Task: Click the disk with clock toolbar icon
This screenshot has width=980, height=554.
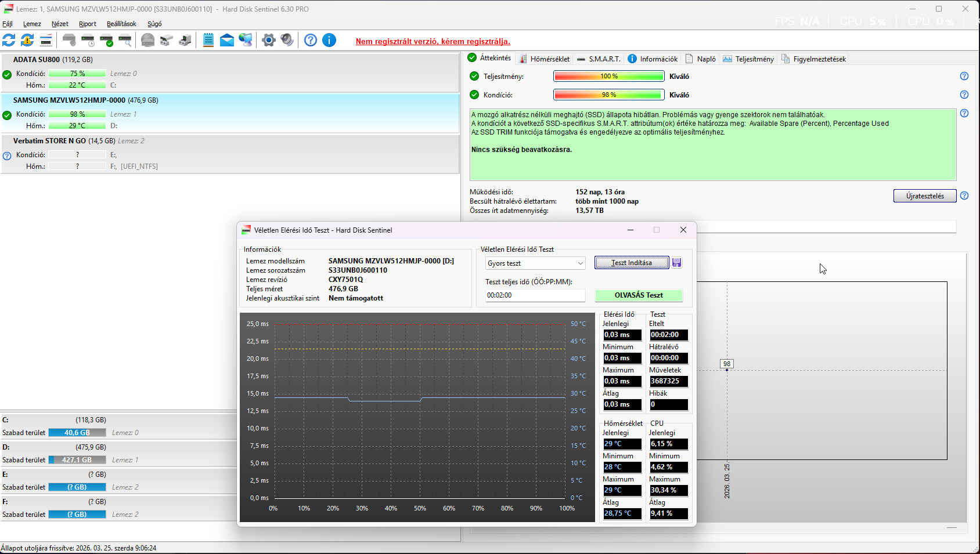Action: click(88, 40)
